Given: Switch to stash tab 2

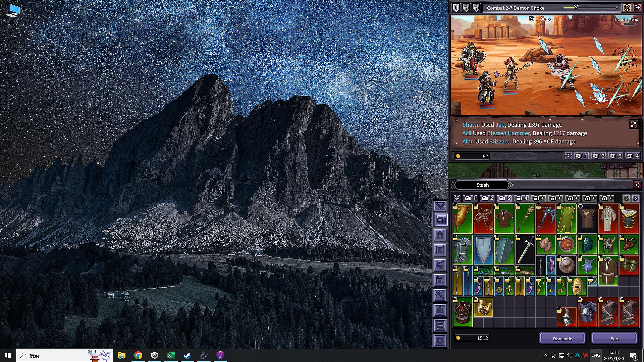Looking at the screenshot, I should click(x=487, y=198).
